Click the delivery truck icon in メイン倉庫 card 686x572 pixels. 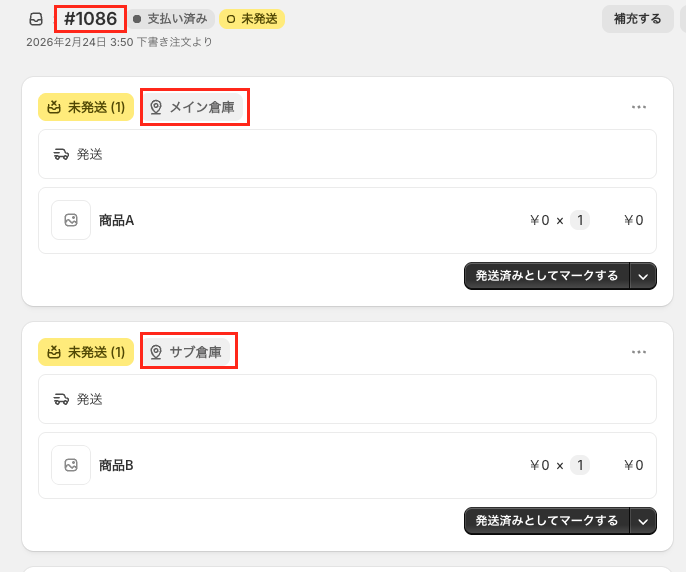62,154
